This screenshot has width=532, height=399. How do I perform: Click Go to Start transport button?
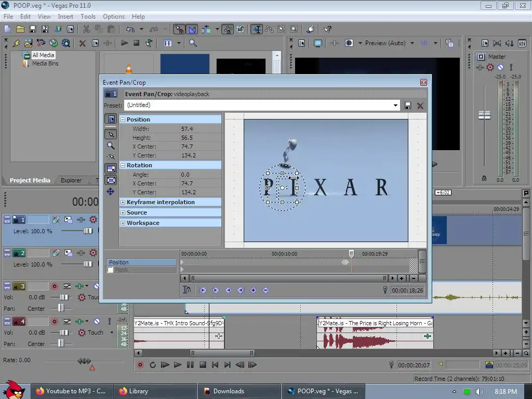tap(215, 365)
